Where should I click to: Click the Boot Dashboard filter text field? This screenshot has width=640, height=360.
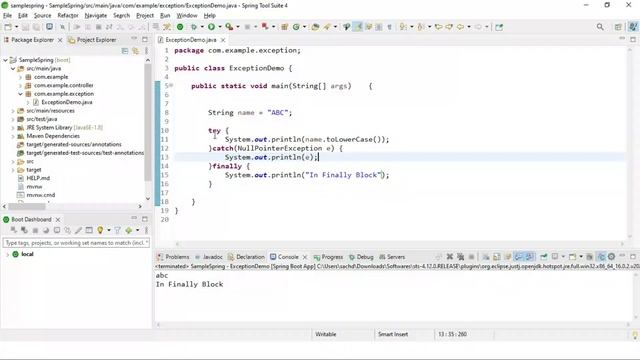(76, 243)
